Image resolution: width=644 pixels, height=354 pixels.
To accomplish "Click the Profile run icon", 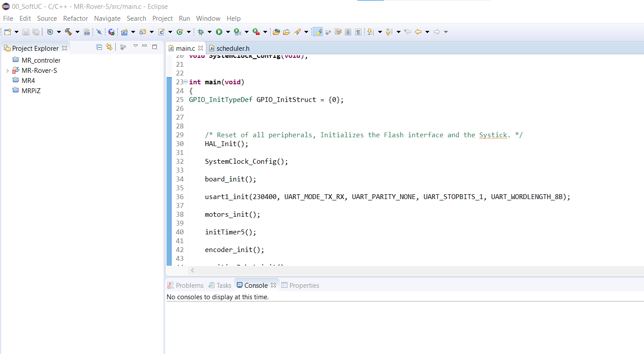I will [x=237, y=32].
